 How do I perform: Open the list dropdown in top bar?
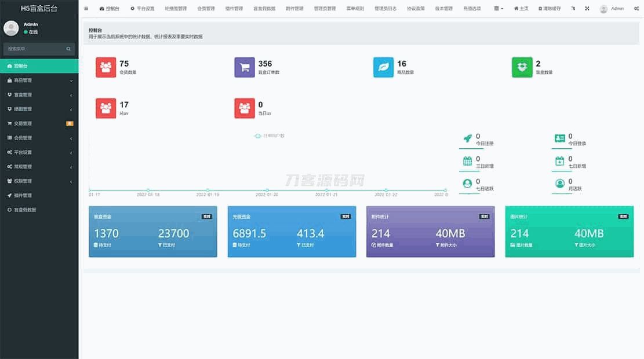click(x=499, y=9)
